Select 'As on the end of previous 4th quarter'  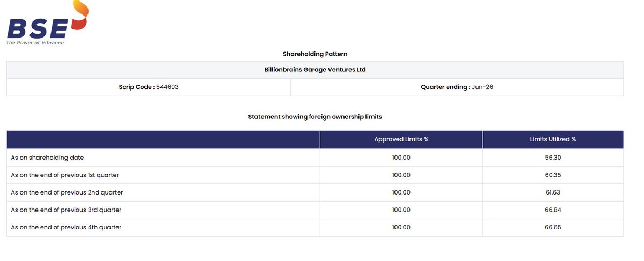point(66,227)
